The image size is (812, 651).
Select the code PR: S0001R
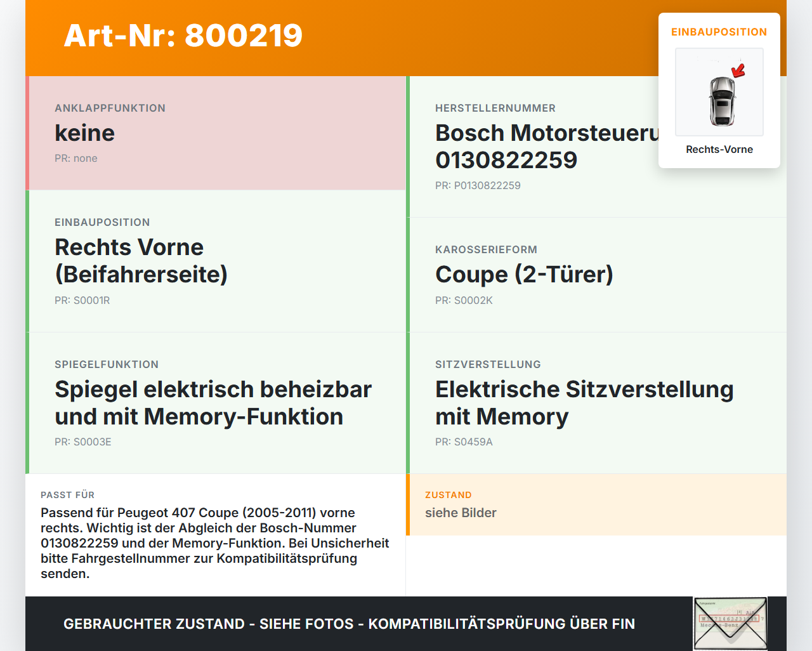point(82,300)
